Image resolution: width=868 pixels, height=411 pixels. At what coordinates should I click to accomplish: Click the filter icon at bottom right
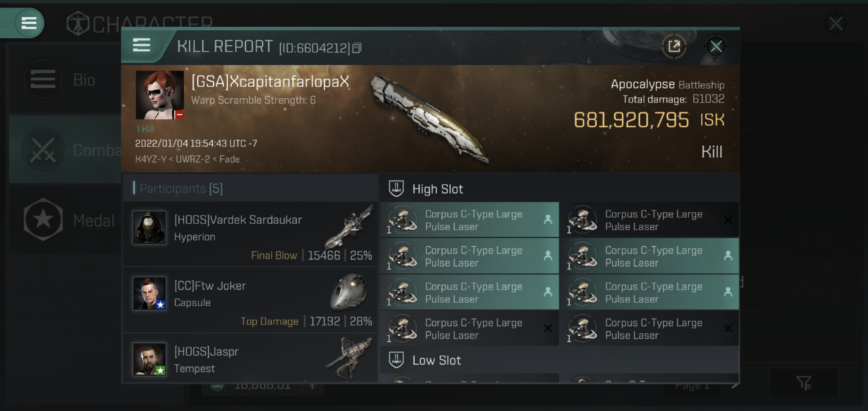pos(804,383)
